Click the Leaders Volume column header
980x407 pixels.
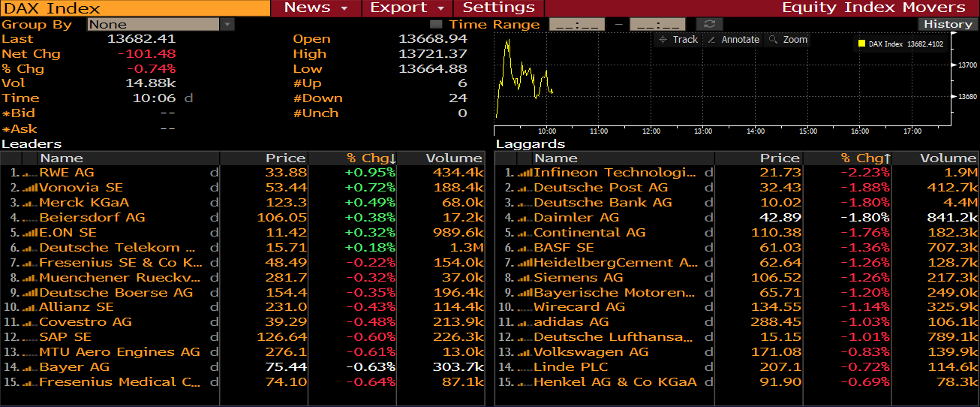click(x=440, y=158)
